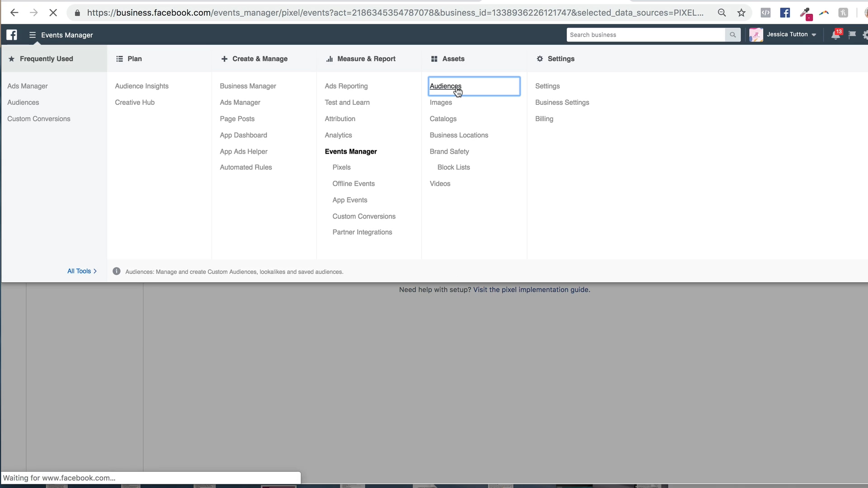Click the Assets section header
The image size is (868, 488).
click(x=448, y=59)
